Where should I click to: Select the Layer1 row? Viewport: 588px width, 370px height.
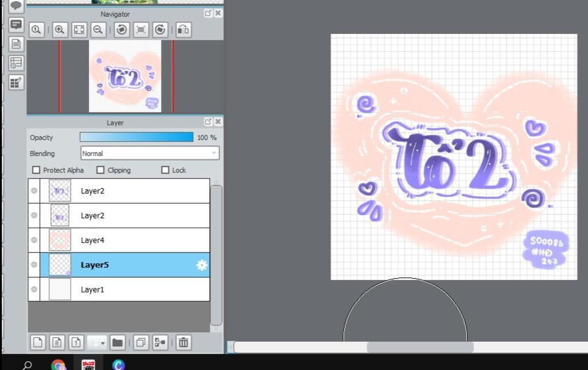pyautogui.click(x=119, y=290)
